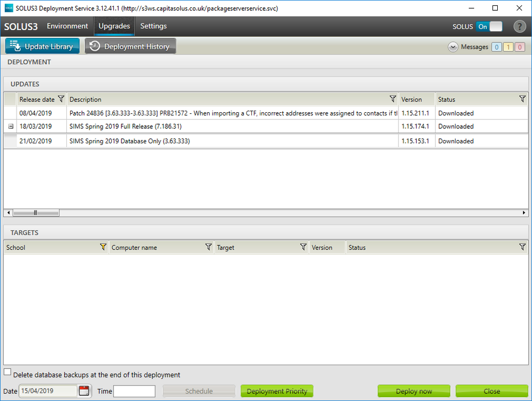Click the Time input field
The height and width of the screenshot is (401, 532).
pos(134,391)
